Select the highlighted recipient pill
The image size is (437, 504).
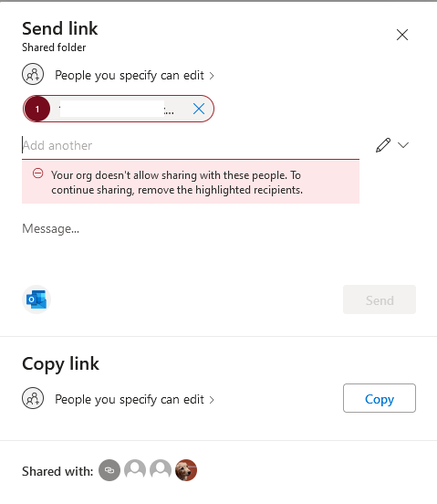[x=119, y=109]
